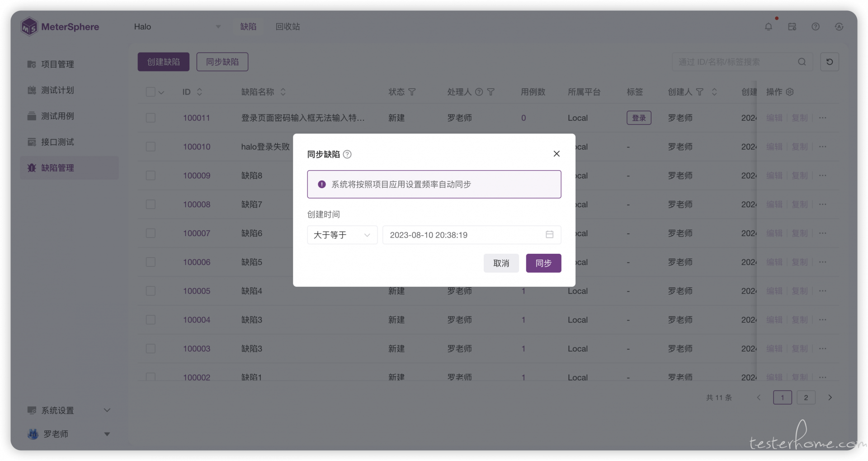Viewport: 868px width, 461px height.
Task: Open more actions for row 100003
Action: 823,348
